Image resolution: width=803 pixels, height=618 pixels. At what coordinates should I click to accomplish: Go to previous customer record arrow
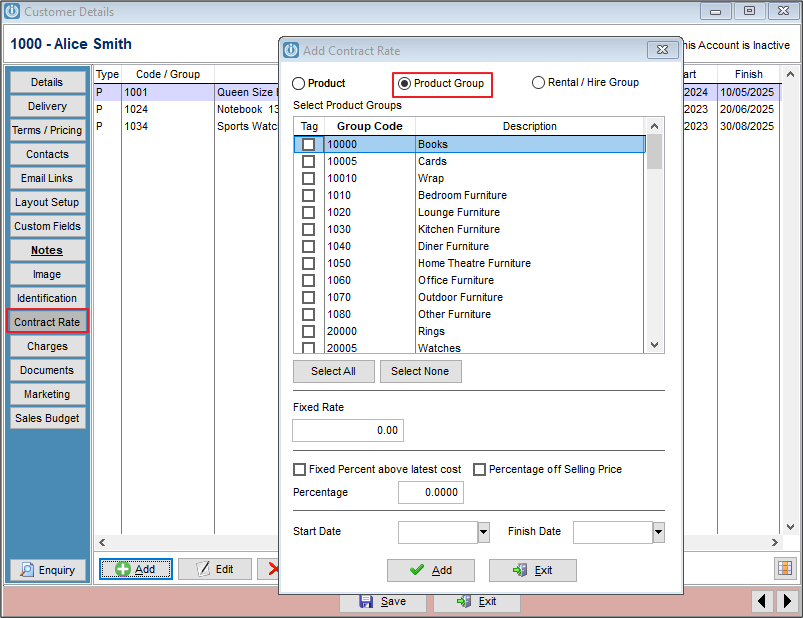pos(762,601)
